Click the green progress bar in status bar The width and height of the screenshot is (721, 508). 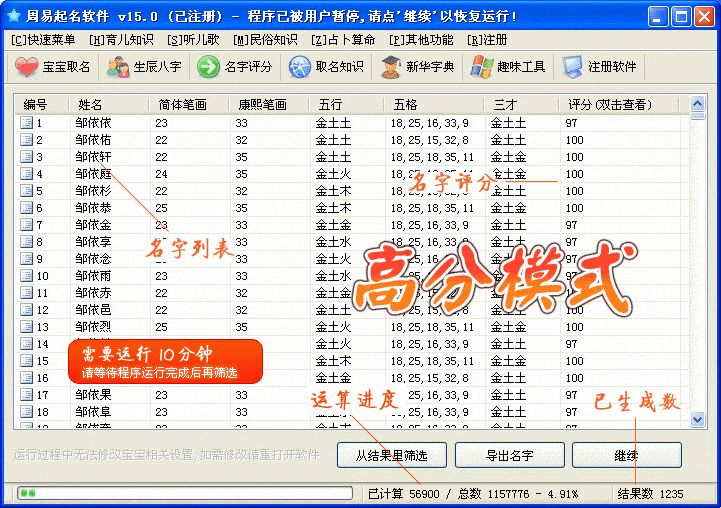pos(185,493)
